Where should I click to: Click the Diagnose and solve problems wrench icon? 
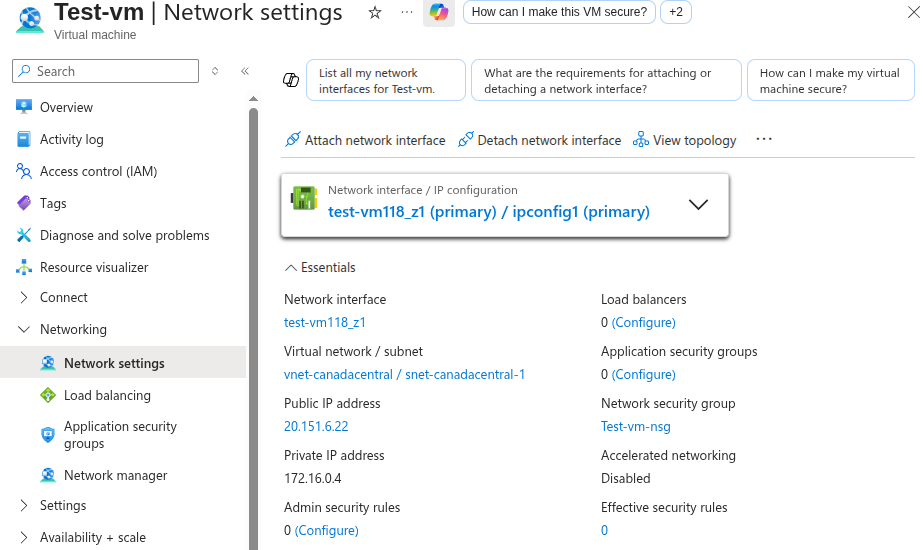click(24, 235)
